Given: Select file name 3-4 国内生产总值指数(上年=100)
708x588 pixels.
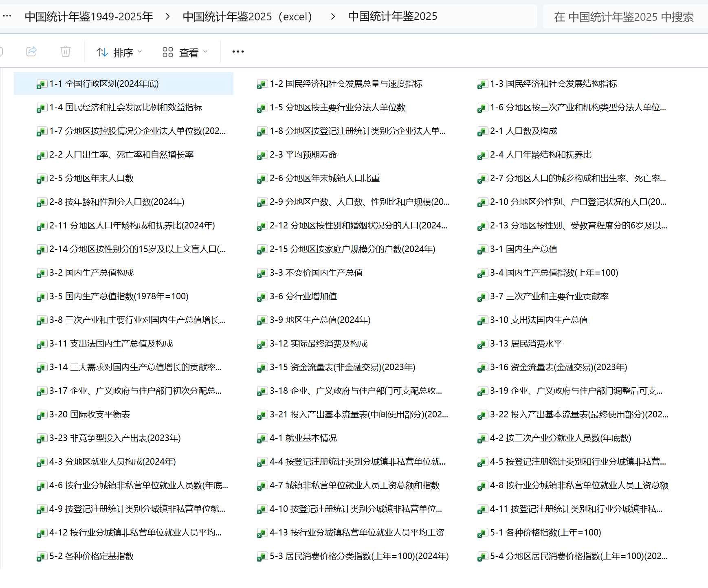Looking at the screenshot, I should 554,273.
